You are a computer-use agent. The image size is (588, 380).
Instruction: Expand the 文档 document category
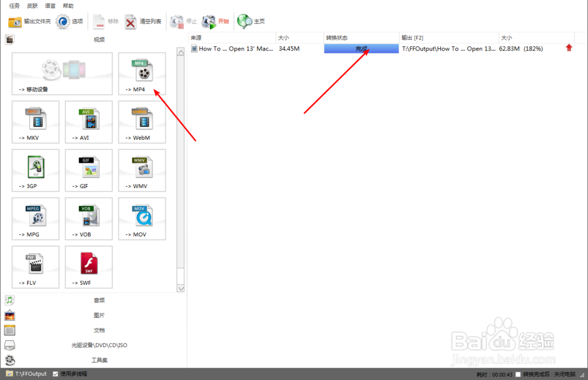[x=99, y=330]
